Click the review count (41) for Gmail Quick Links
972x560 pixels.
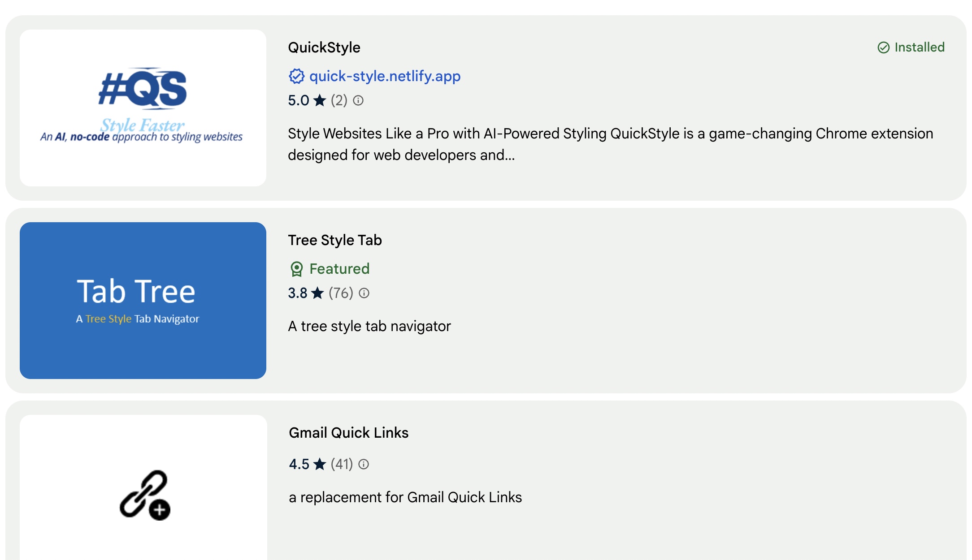point(343,464)
